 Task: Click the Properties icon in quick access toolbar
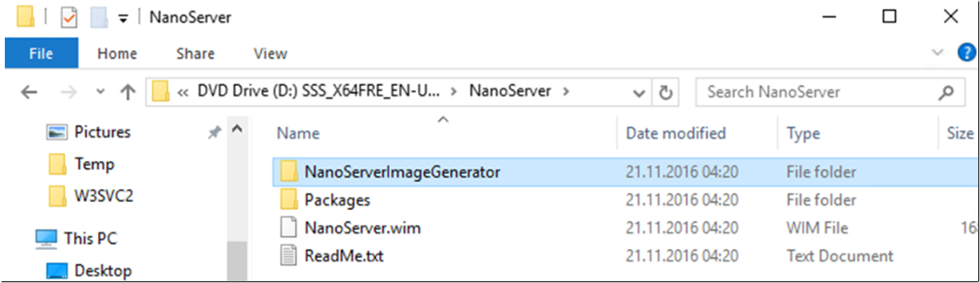[x=69, y=17]
